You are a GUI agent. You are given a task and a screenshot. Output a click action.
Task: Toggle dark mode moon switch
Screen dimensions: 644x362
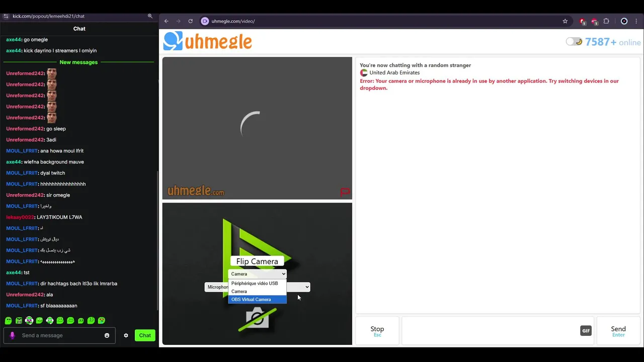(x=574, y=42)
